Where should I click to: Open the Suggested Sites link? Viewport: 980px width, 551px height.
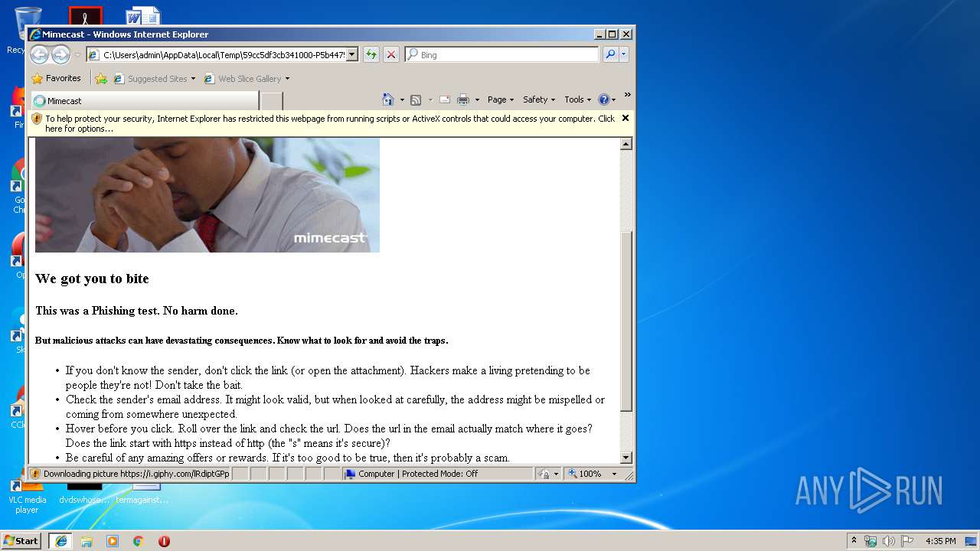pyautogui.click(x=154, y=78)
